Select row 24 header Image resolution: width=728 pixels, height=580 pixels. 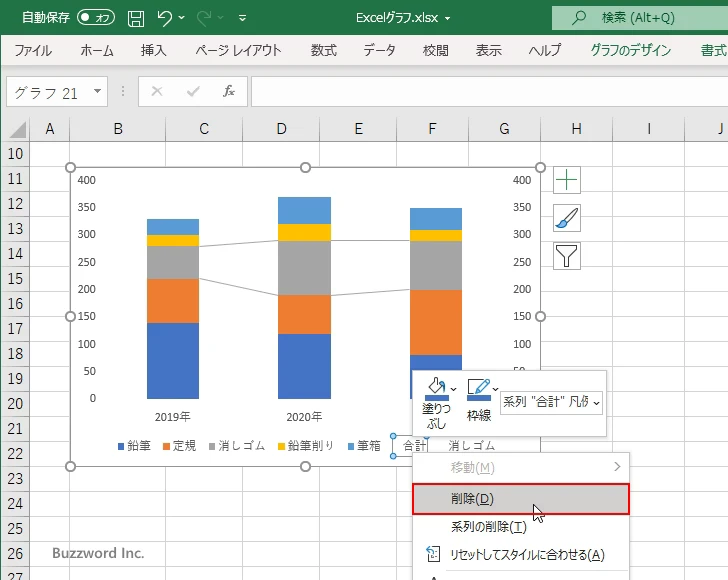[x=15, y=503]
